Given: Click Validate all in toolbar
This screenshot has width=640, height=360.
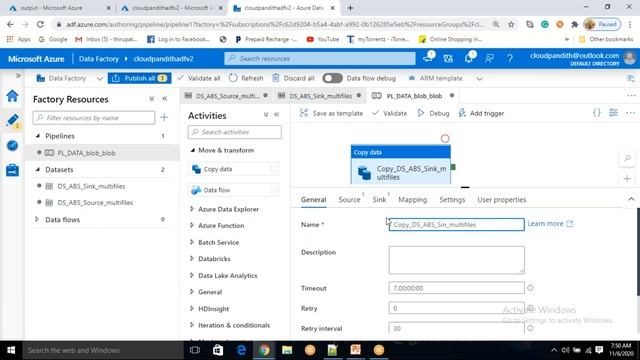Looking at the screenshot, I should 199,78.
